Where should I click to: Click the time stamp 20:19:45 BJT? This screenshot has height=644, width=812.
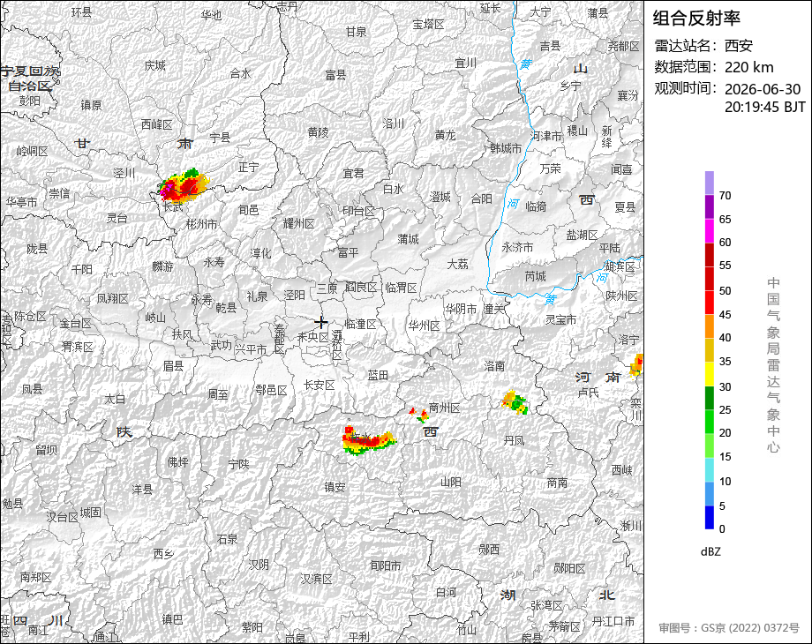(765, 107)
